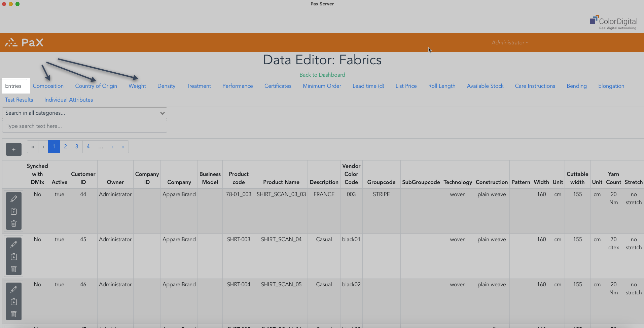Go to the previous page with ‹
This screenshot has height=328, width=644.
(43, 147)
